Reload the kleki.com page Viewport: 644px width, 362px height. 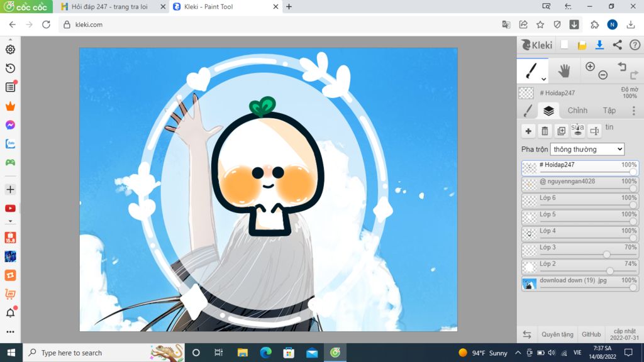click(46, 25)
